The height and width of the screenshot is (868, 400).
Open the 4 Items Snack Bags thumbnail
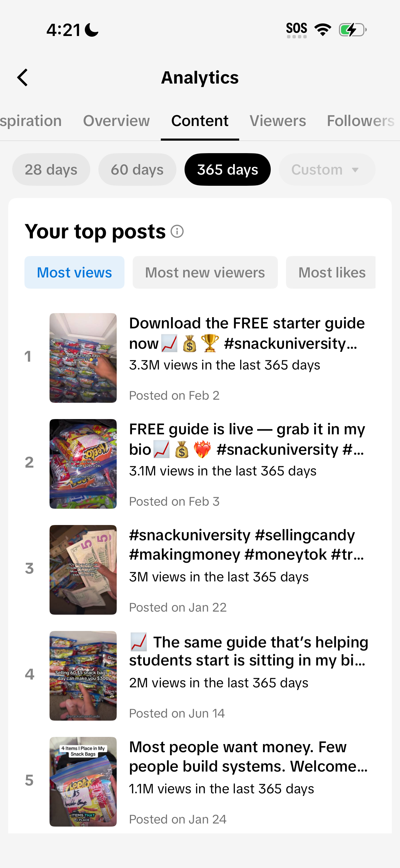[83, 782]
